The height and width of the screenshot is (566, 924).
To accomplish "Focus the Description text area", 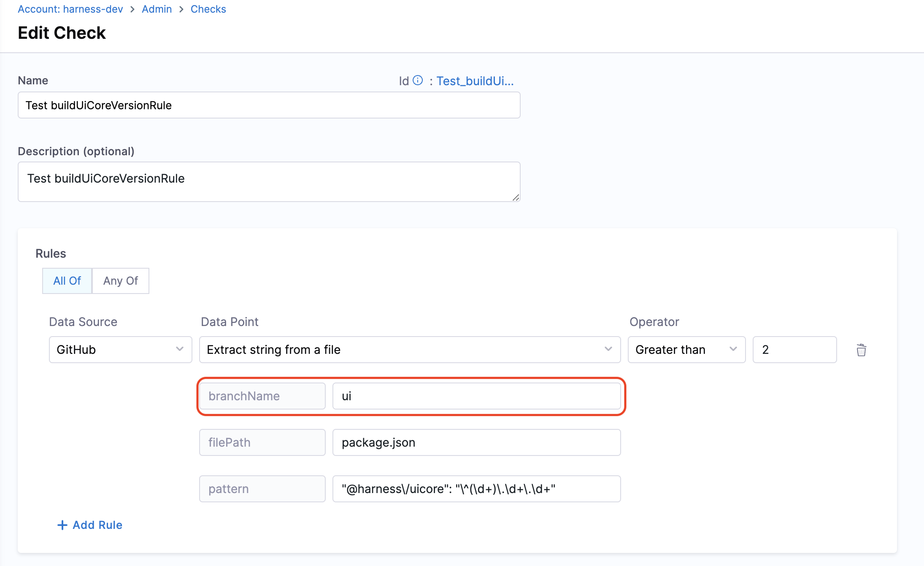I will (269, 182).
